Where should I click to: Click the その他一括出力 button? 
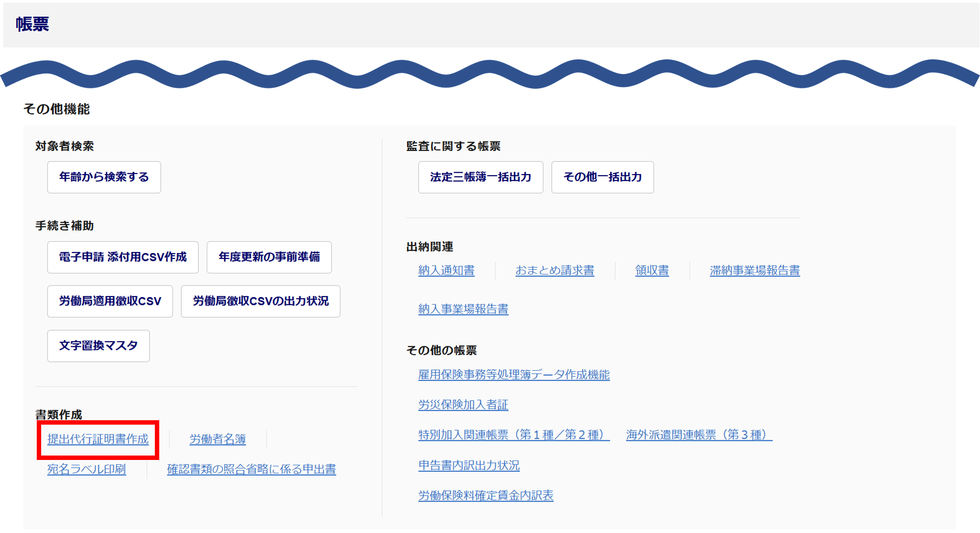coord(602,177)
